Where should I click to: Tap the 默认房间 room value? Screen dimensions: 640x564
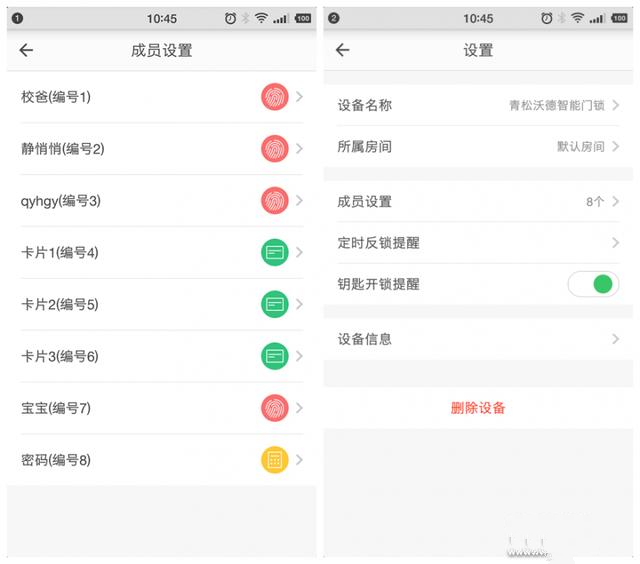(x=580, y=147)
